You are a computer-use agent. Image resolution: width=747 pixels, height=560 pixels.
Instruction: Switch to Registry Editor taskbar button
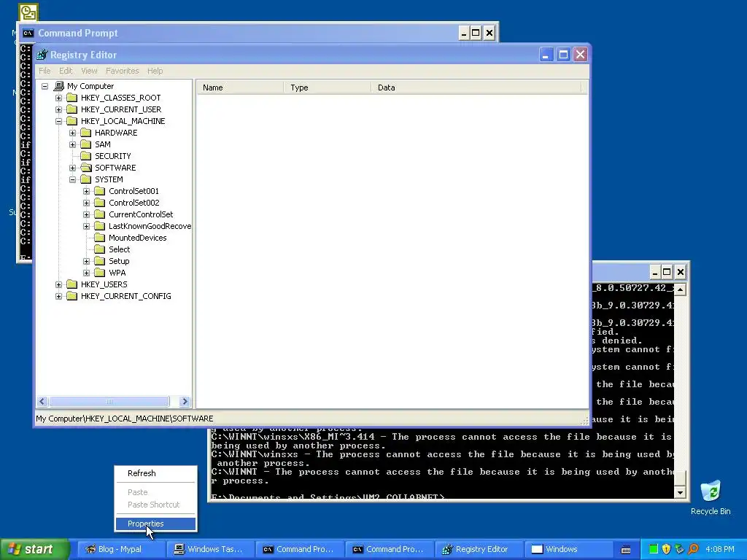point(479,549)
